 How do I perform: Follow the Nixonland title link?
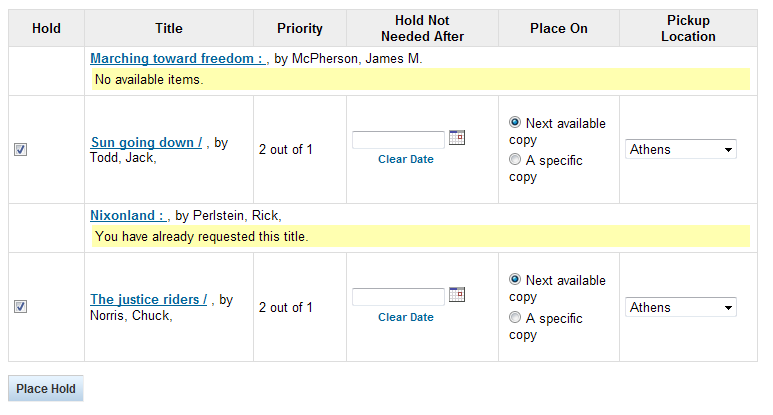click(127, 215)
